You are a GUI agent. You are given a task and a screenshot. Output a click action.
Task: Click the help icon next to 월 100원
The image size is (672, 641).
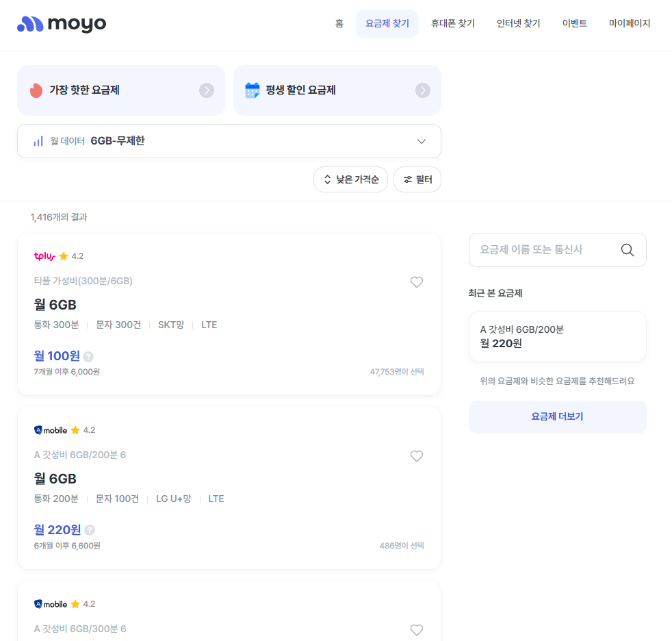[88, 356]
